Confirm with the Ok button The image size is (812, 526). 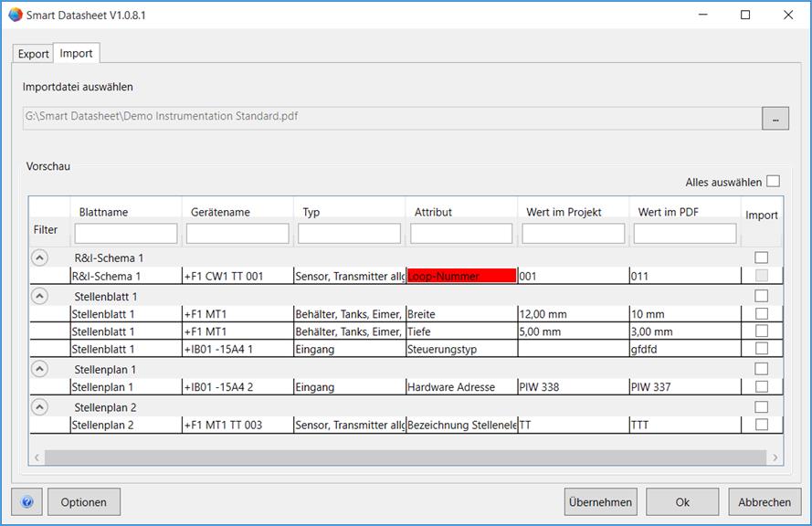682,501
